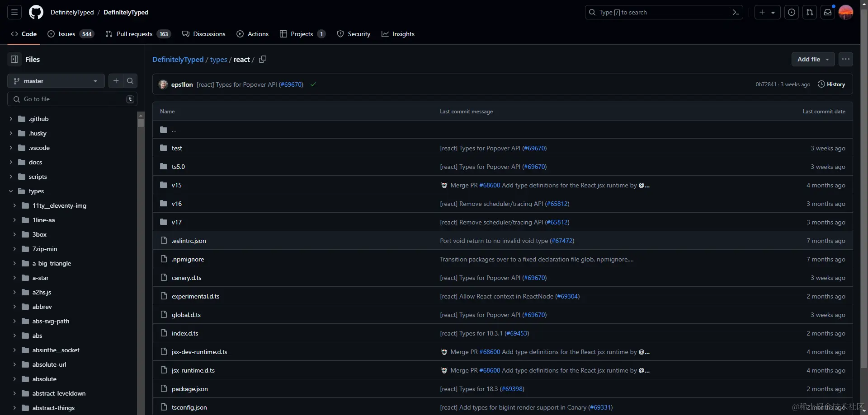
Task: Open the ts5.0 folder
Action: coord(178,167)
